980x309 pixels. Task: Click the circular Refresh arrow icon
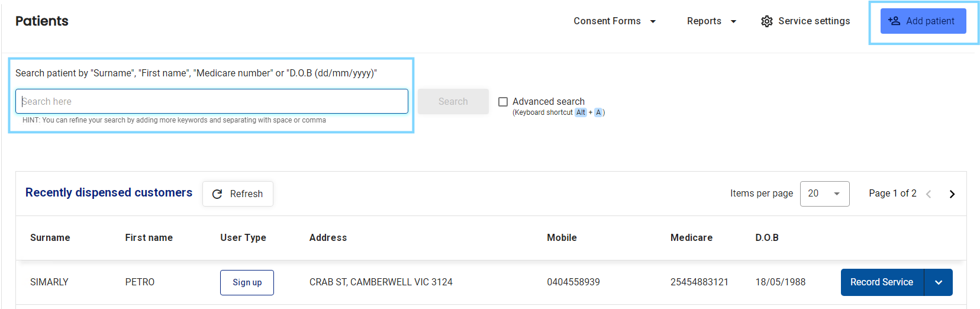[x=217, y=194]
